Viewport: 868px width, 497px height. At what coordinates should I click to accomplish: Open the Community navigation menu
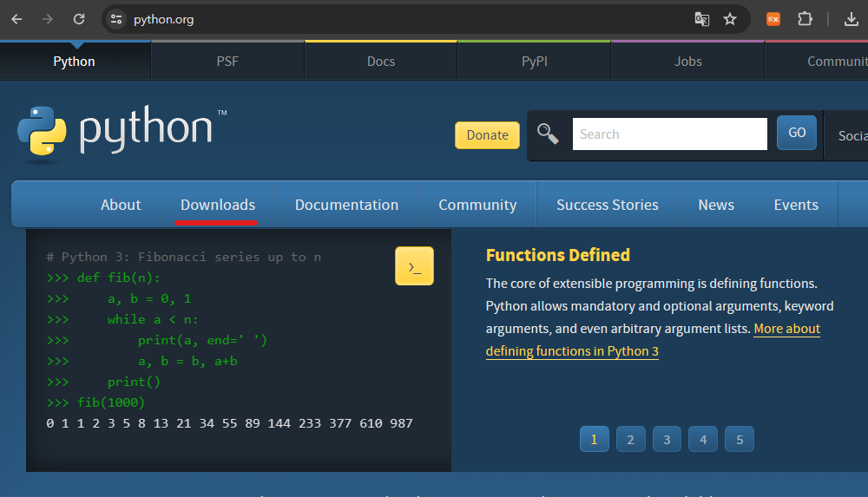click(477, 205)
